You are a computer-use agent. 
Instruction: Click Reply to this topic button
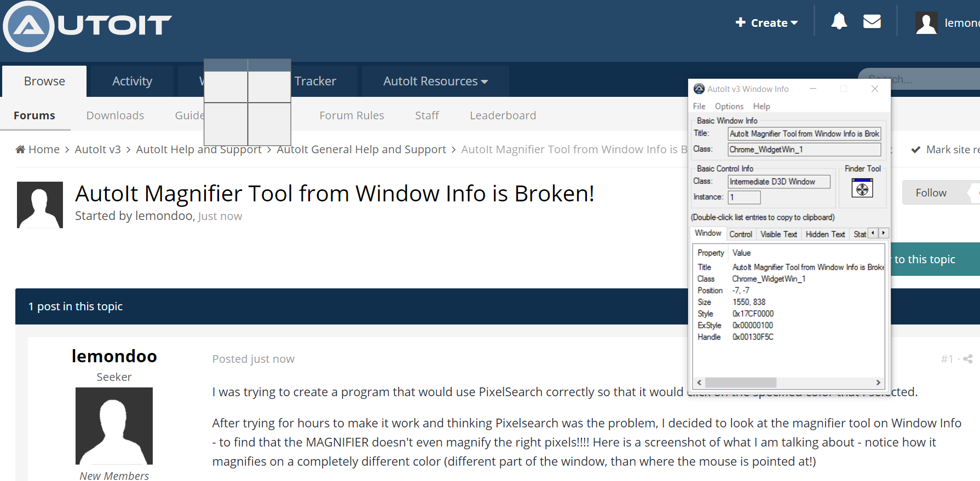click(935, 259)
